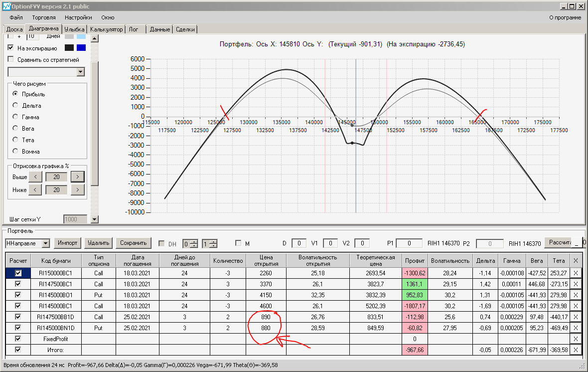Click the X header icon in the table
588x372 pixels.
coord(576,261)
